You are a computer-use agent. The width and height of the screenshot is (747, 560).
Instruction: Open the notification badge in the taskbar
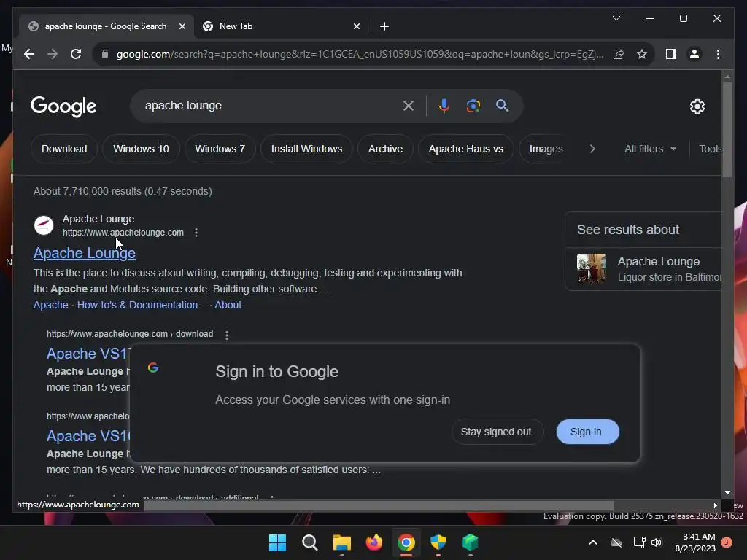[726, 542]
